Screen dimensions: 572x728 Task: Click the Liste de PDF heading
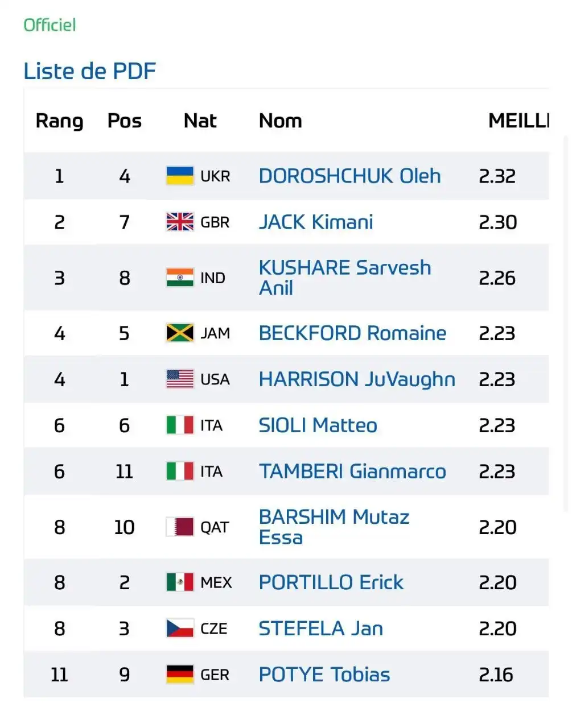coord(89,71)
